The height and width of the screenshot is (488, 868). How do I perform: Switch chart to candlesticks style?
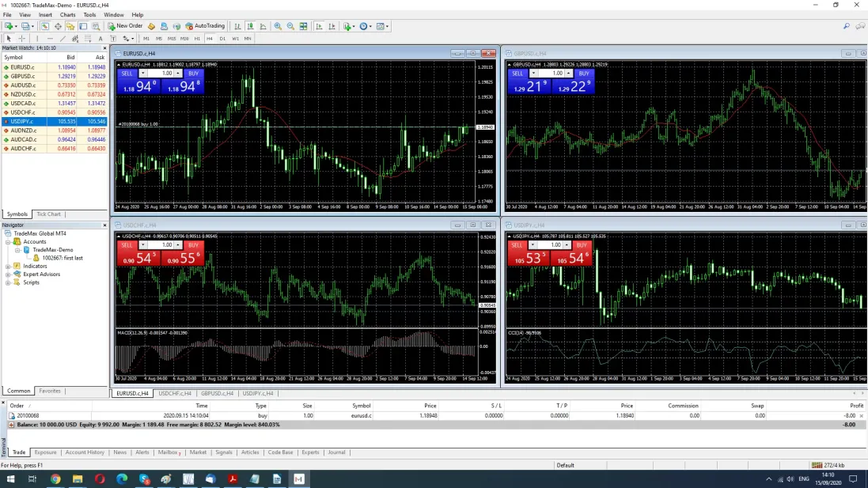(x=250, y=26)
